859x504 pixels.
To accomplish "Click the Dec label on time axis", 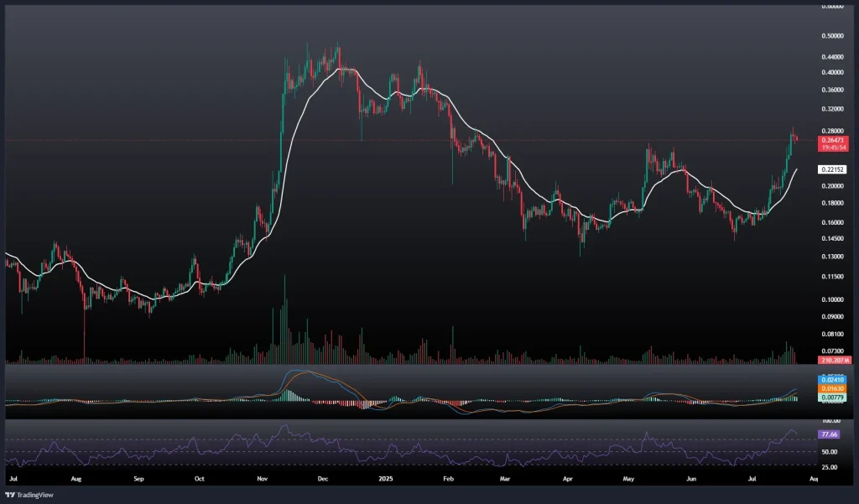I will click(x=322, y=478).
